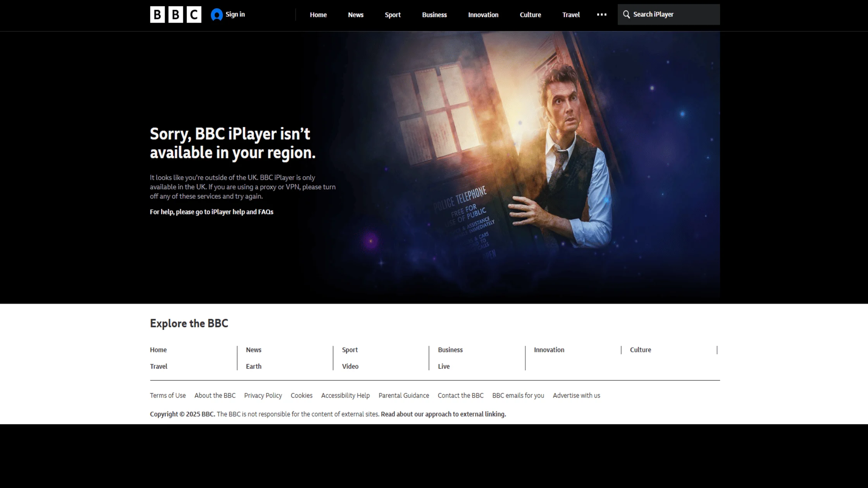Select the Business navigation tab
Viewport: 868px width, 488px height.
[x=434, y=15]
